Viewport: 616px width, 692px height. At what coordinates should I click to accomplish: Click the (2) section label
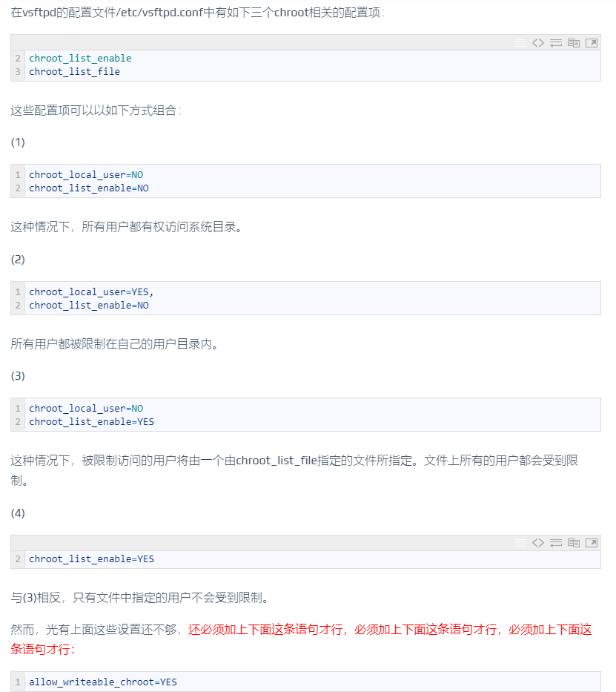(18, 260)
